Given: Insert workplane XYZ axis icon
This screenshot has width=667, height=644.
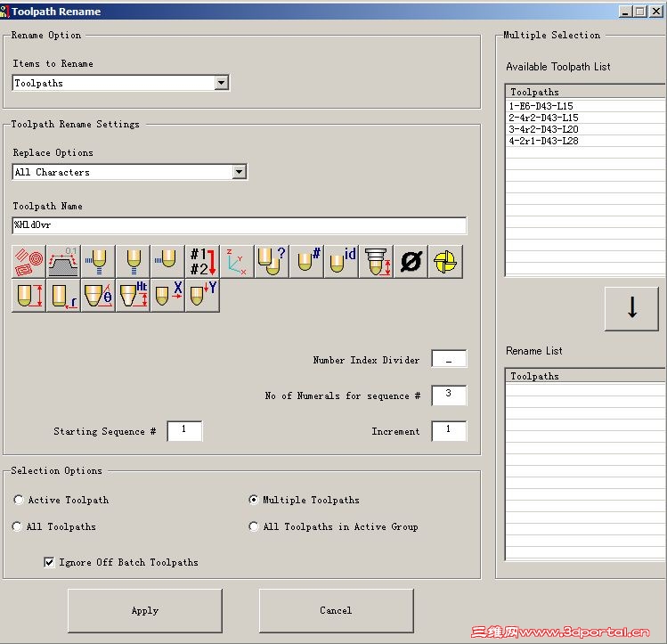Looking at the screenshot, I should (238, 262).
